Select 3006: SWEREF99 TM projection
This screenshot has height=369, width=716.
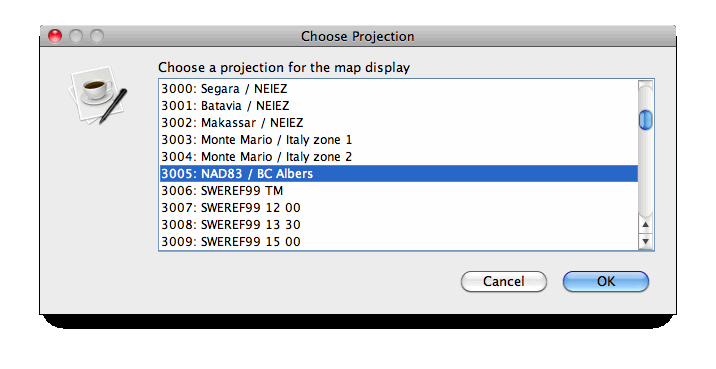coord(399,190)
